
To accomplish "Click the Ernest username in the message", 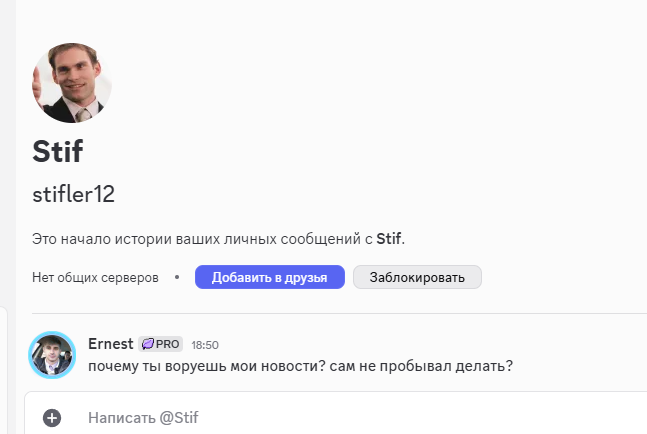I will [x=111, y=344].
